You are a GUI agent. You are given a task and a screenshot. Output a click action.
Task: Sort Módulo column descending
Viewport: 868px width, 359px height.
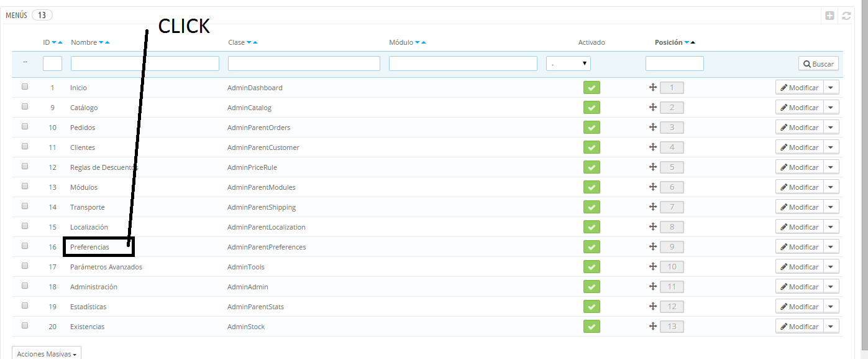pyautogui.click(x=417, y=42)
